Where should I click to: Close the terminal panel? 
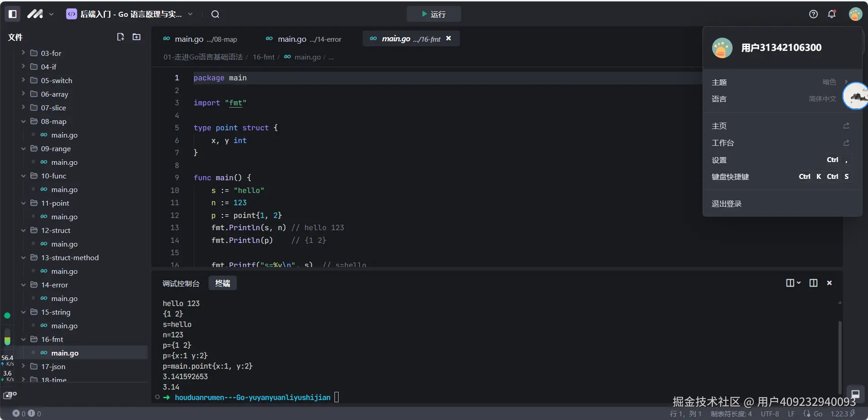point(829,283)
